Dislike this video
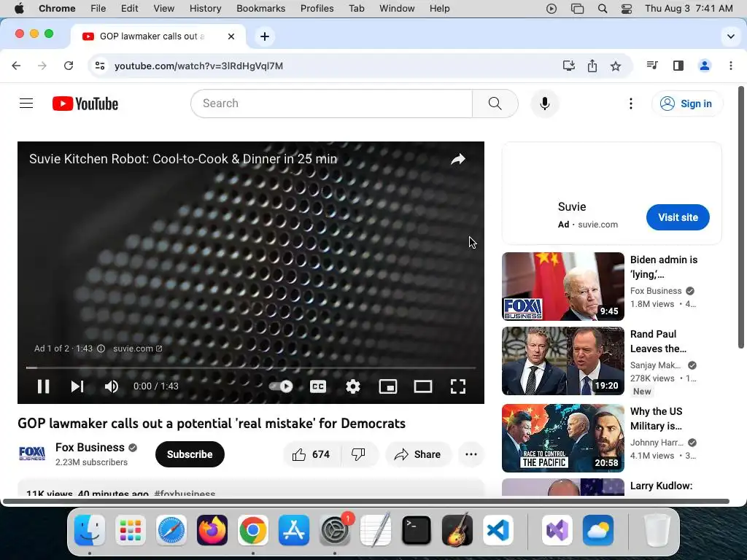This screenshot has height=560, width=747. (x=359, y=454)
